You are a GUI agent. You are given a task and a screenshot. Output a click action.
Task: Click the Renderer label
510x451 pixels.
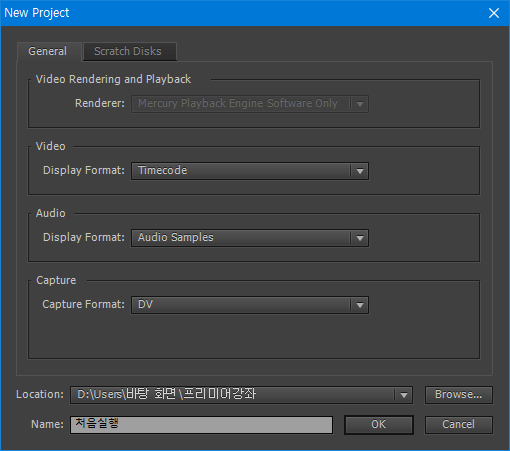point(100,103)
